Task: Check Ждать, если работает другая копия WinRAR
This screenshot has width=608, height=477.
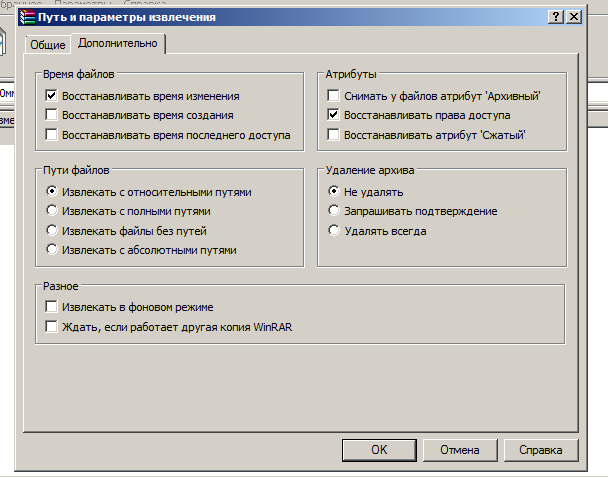Action: (52, 326)
